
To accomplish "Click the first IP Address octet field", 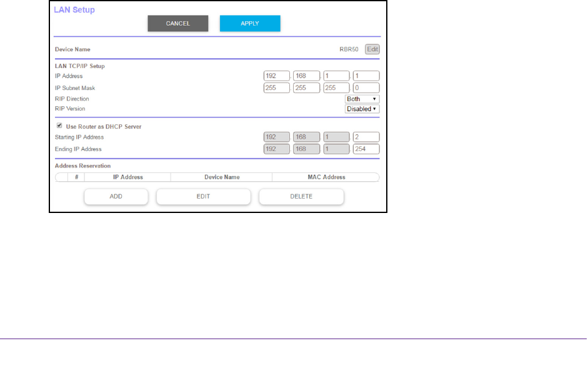I will (277, 76).
